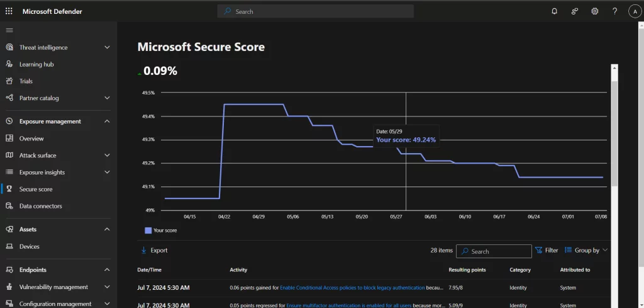Click the top global Search box
The width and height of the screenshot is (644, 308).
tap(315, 11)
